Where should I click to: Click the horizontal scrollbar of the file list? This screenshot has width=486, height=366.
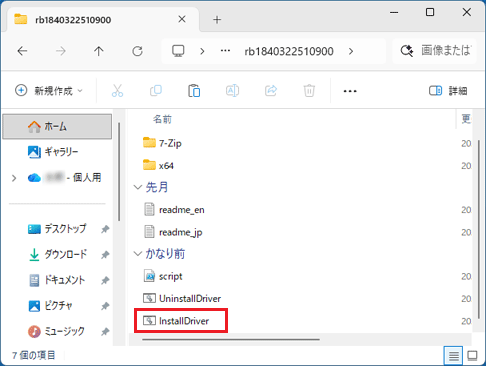point(231,340)
